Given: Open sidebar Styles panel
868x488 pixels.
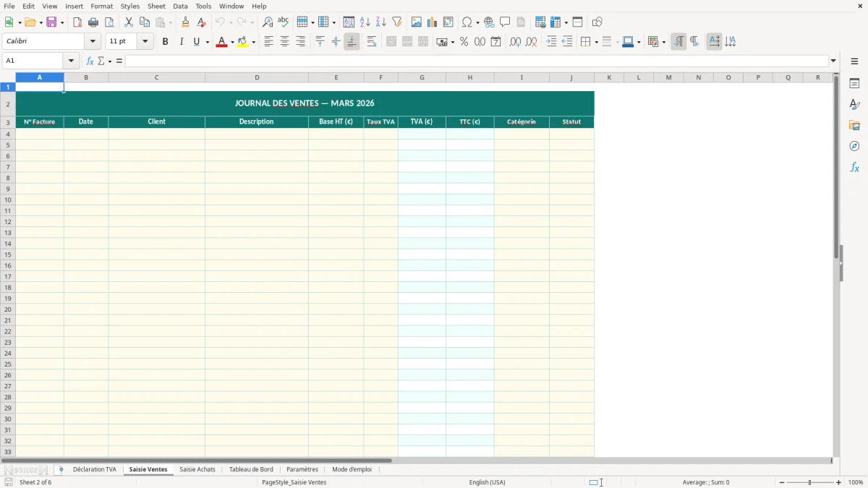Looking at the screenshot, I should (854, 104).
